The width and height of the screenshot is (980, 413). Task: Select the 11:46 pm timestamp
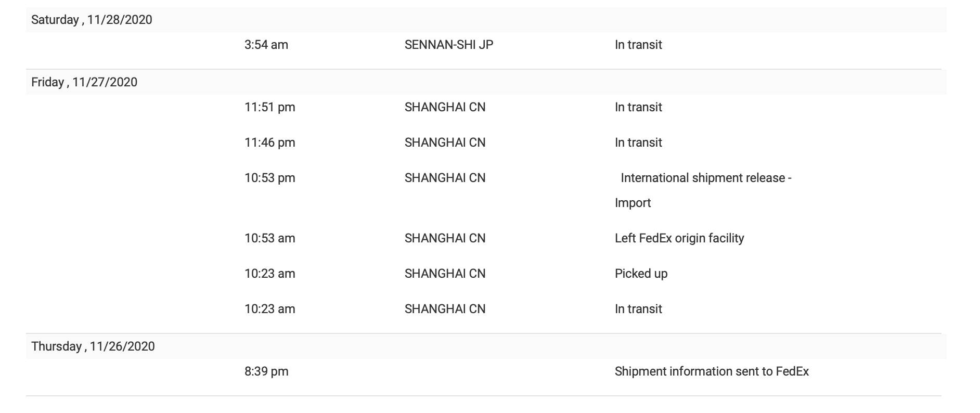tap(270, 143)
